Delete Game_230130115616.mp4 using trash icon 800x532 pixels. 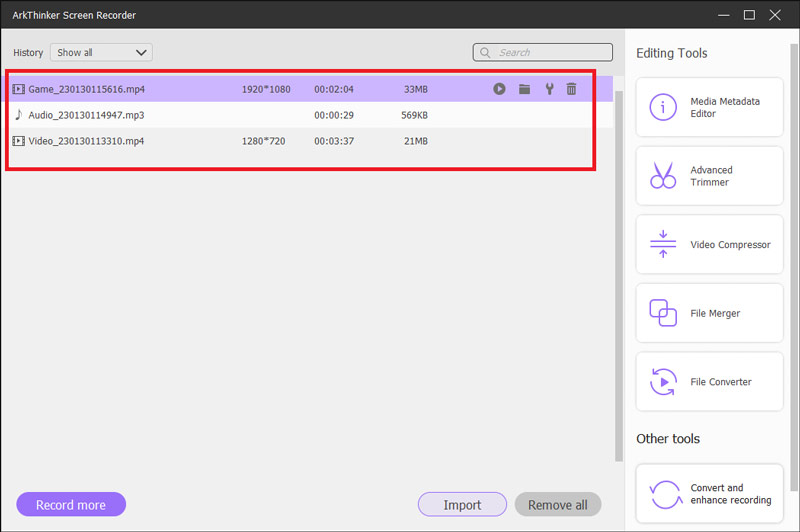[571, 89]
